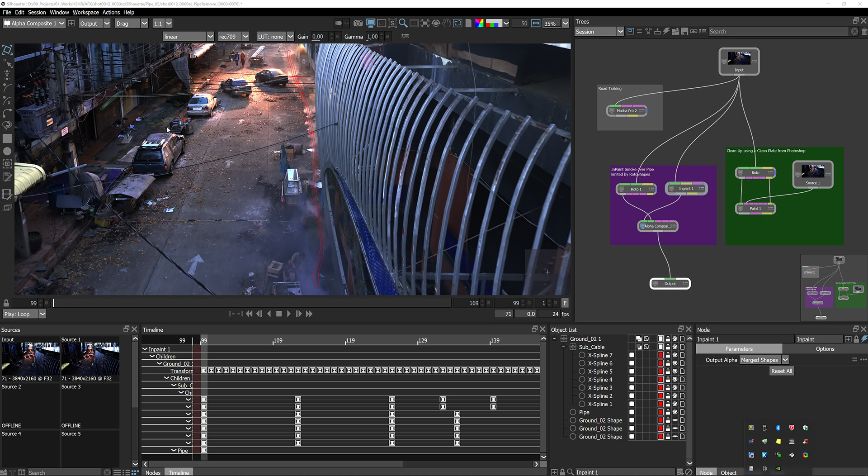Click the X-Spline 4 red color swatch

[x=660, y=380]
